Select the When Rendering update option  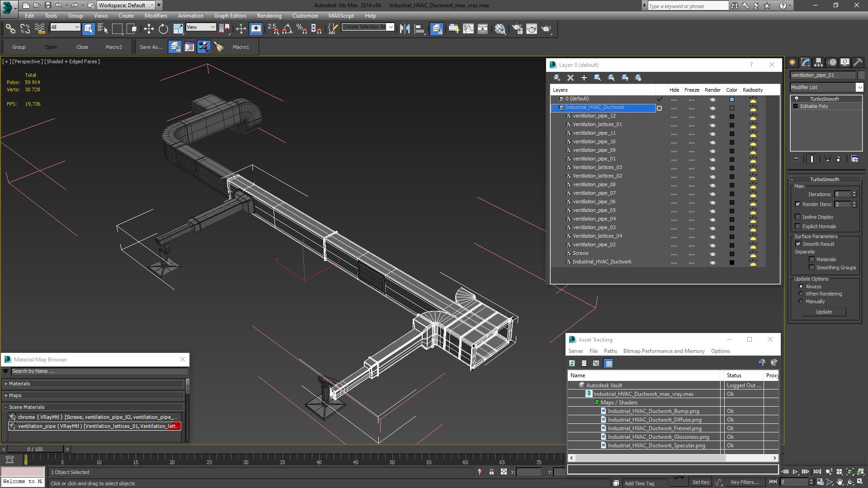[x=801, y=294]
